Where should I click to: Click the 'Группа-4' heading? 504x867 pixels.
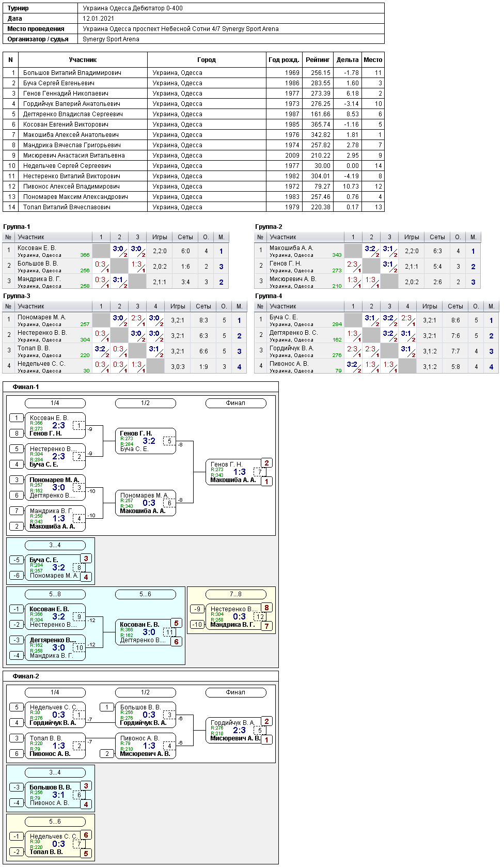click(269, 296)
